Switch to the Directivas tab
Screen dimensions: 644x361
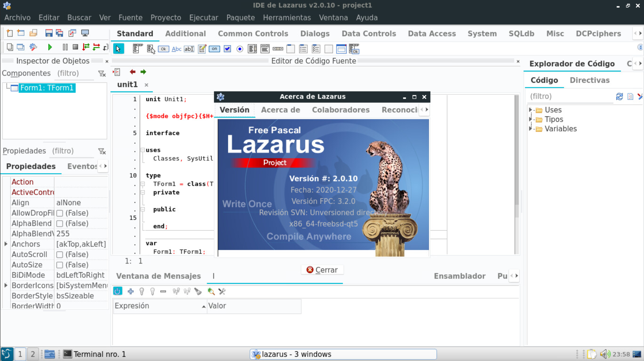[589, 80]
